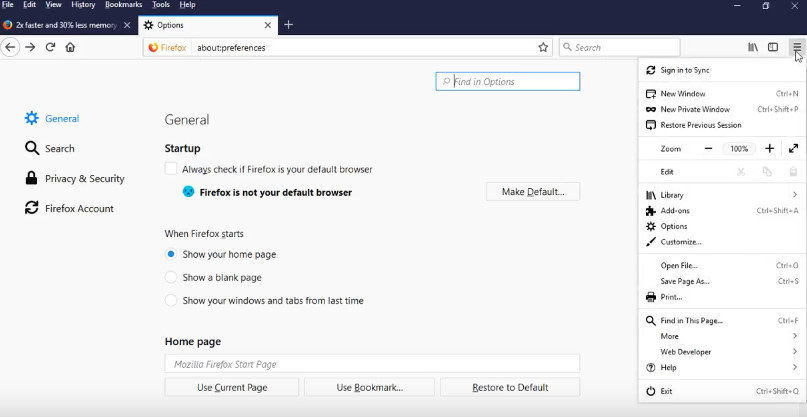
Task: Open the Bookmarks menu
Action: [x=124, y=5]
